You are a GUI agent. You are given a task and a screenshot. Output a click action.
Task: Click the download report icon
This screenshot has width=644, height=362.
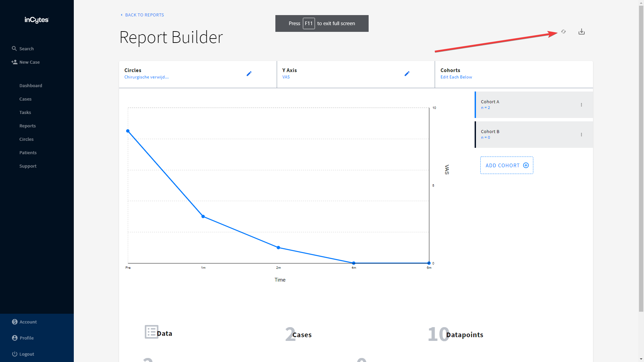(x=582, y=32)
